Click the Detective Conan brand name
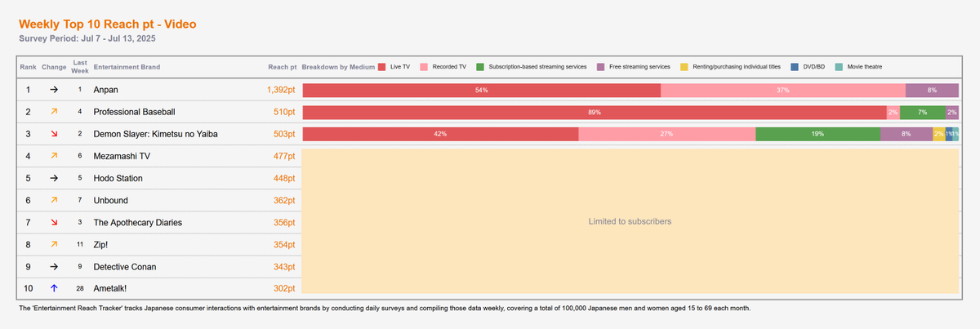980x329 pixels. (125, 267)
